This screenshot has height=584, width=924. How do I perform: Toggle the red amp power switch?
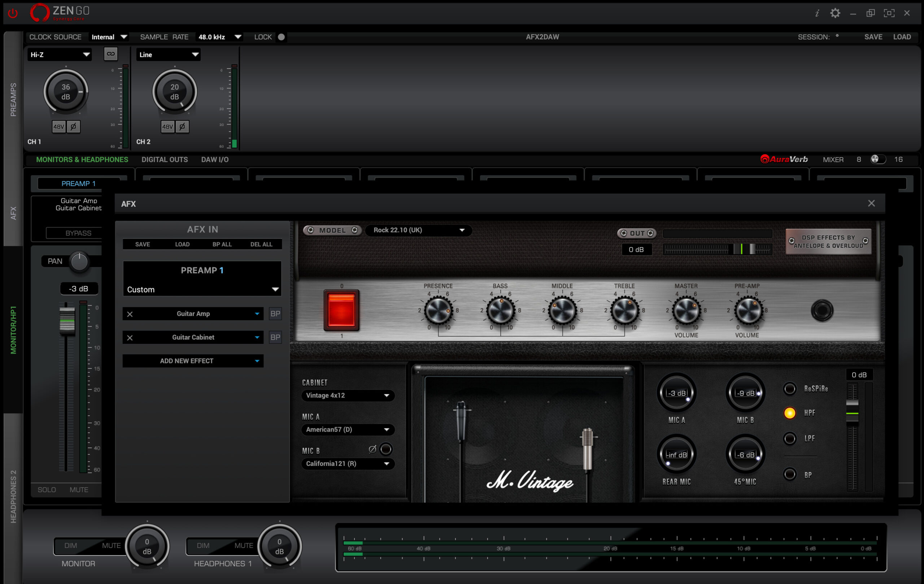coord(341,310)
